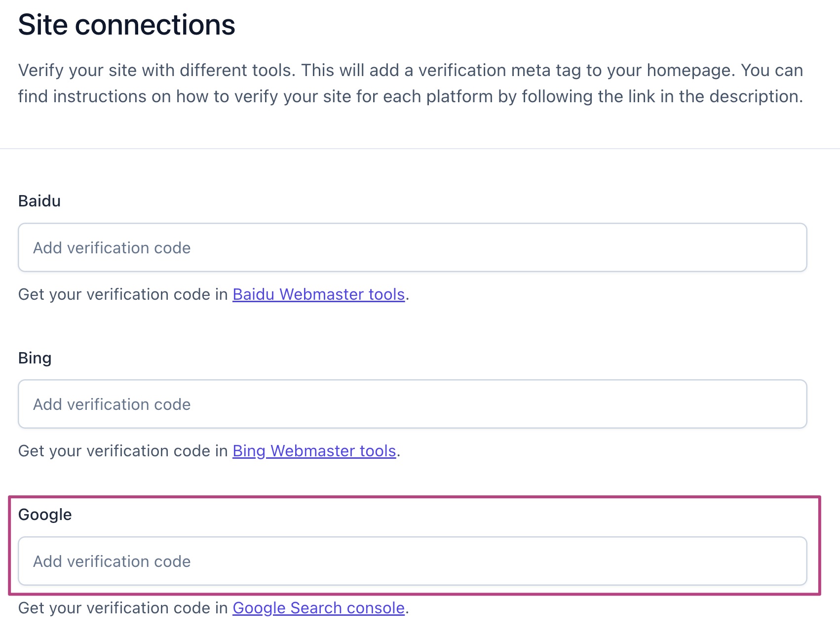Click the Google field label
This screenshot has height=640, width=840.
[45, 515]
